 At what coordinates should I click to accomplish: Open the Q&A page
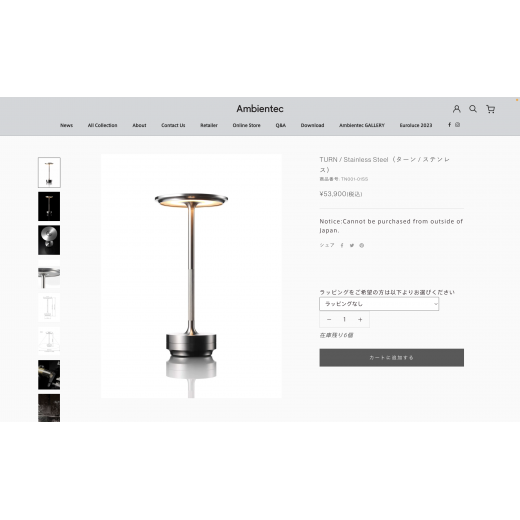280,125
